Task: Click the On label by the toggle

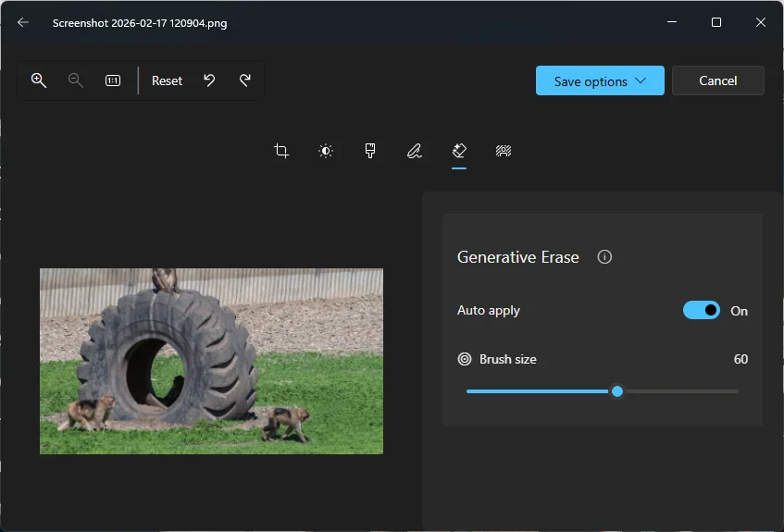Action: [x=739, y=311]
